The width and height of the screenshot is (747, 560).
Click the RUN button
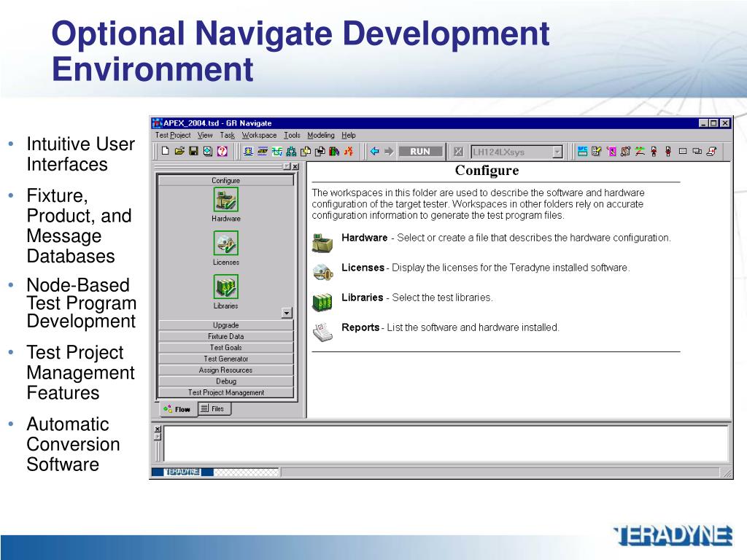coord(420,152)
